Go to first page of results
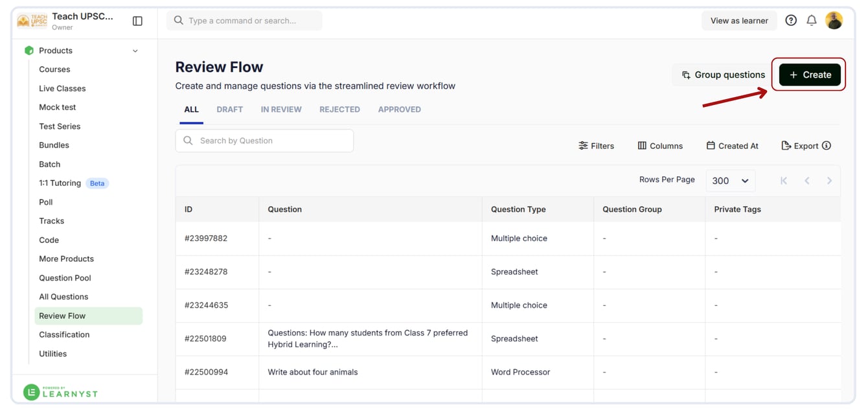868x414 pixels. tap(784, 181)
